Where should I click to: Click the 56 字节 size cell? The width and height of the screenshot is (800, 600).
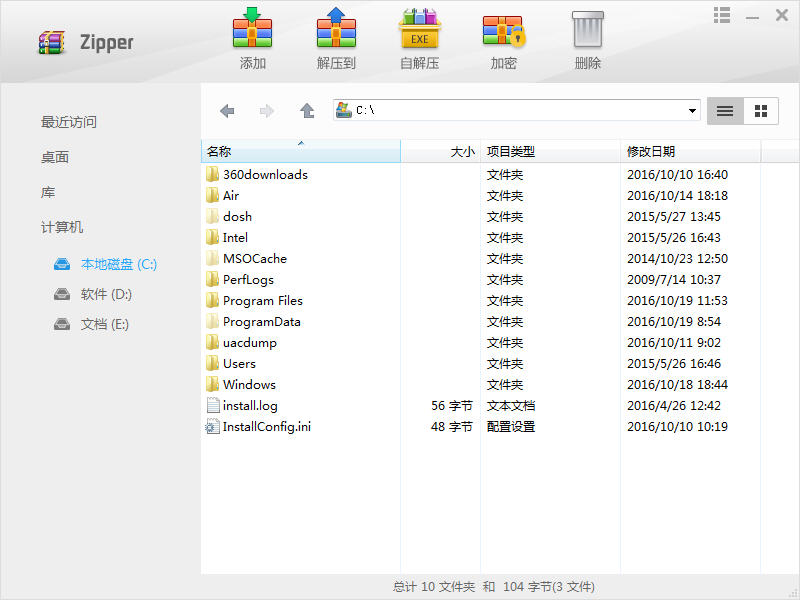pyautogui.click(x=452, y=406)
